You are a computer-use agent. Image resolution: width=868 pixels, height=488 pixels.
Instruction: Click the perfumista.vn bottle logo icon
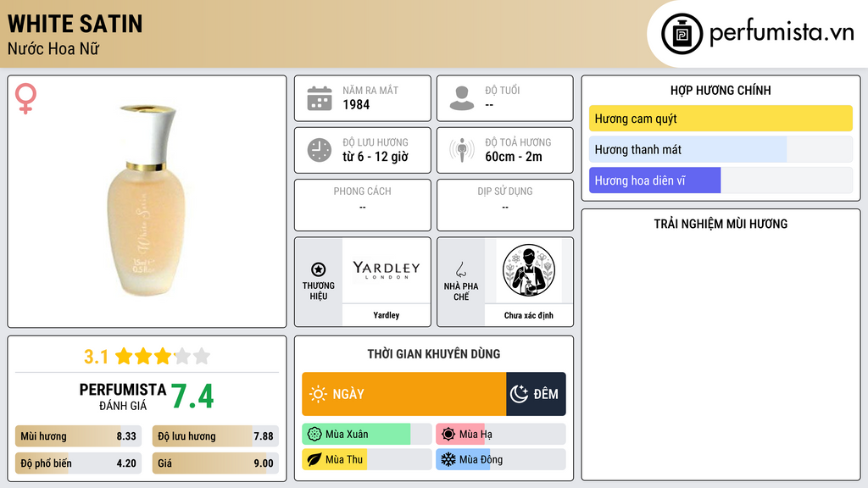682,34
